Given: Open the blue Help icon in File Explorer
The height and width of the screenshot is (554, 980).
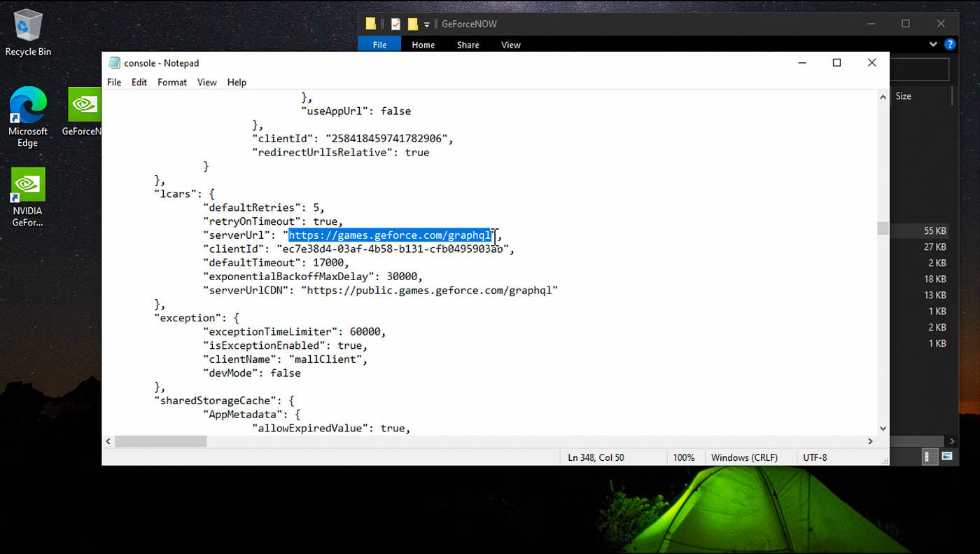Looking at the screenshot, I should [x=950, y=44].
